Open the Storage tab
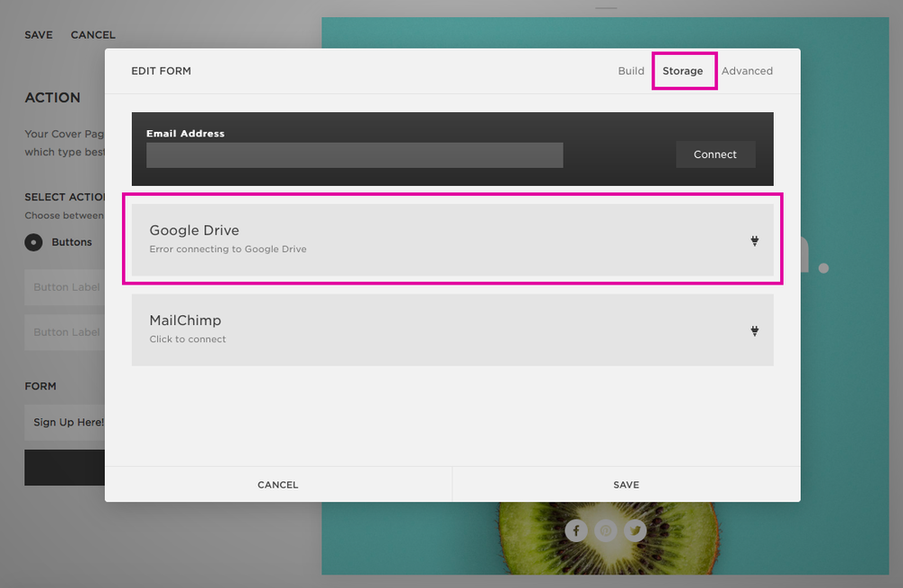Viewport: 903px width, 588px height. tap(684, 70)
